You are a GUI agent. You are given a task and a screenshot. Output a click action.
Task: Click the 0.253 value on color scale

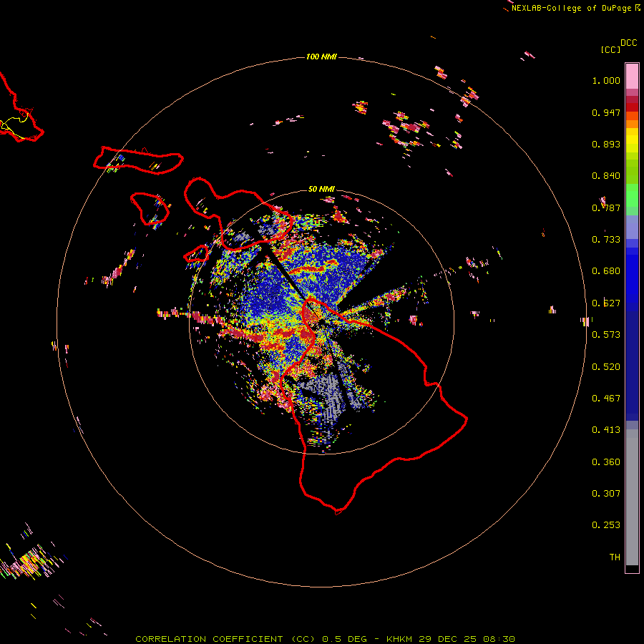(x=606, y=525)
